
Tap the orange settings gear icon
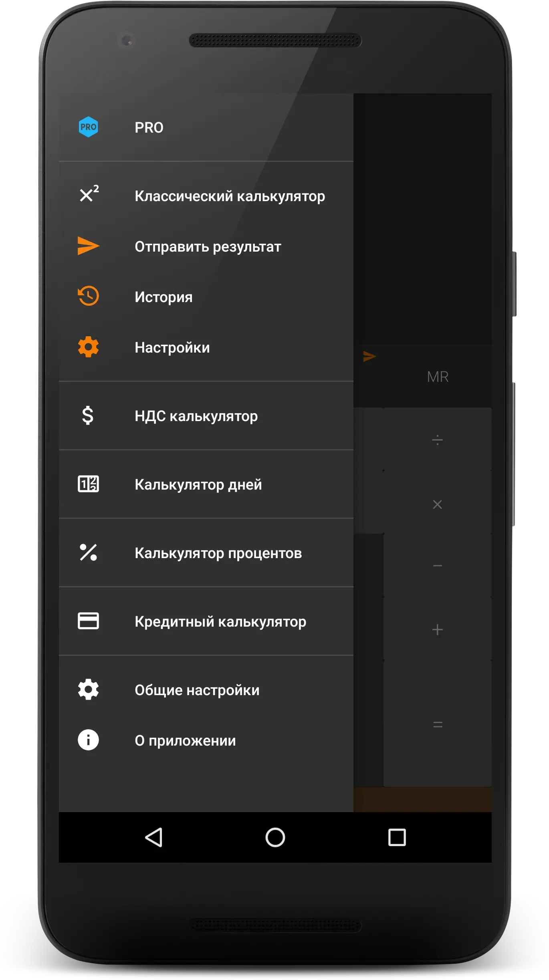coord(88,347)
